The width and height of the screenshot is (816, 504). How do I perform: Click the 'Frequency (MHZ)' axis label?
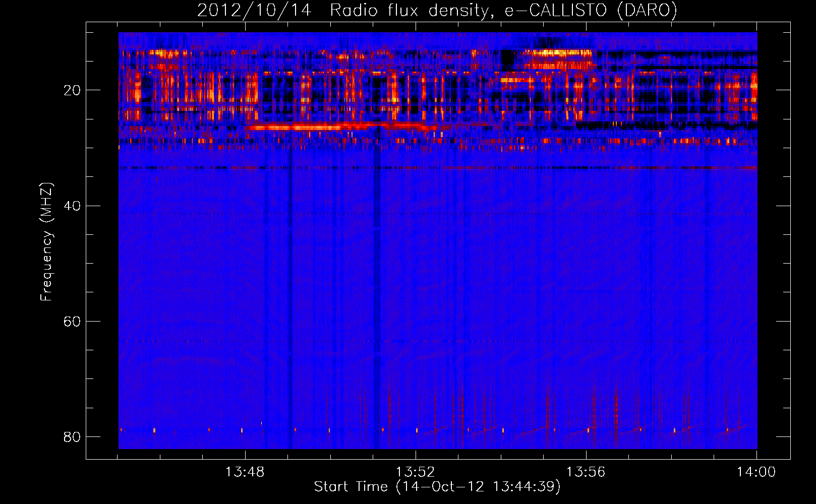(x=46, y=242)
